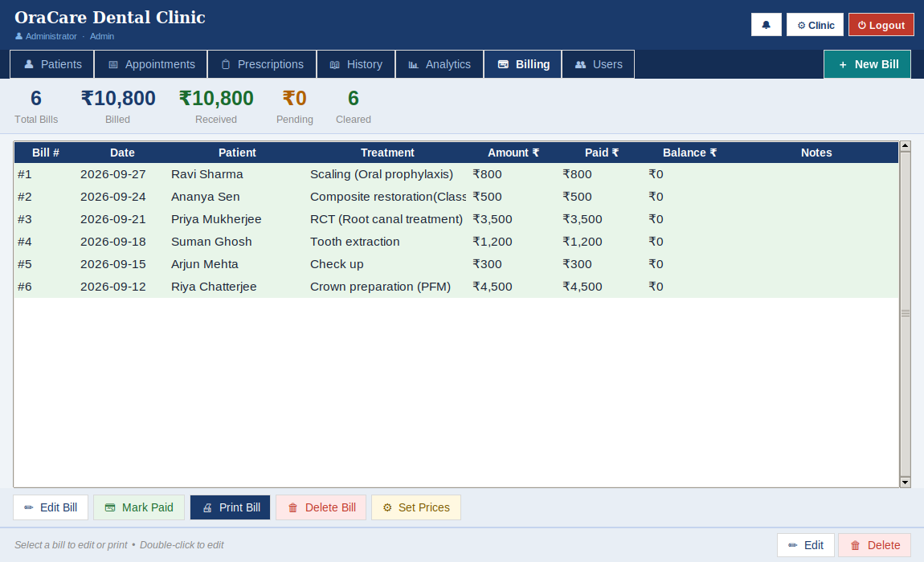
Task: Click the bottom-right Edit button
Action: pos(806,545)
